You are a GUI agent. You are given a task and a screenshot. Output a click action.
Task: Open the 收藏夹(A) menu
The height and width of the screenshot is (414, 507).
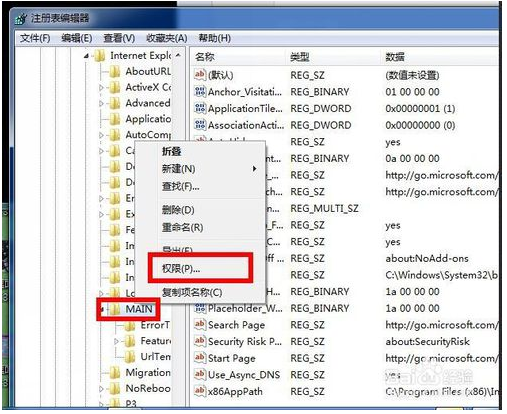coord(167,38)
